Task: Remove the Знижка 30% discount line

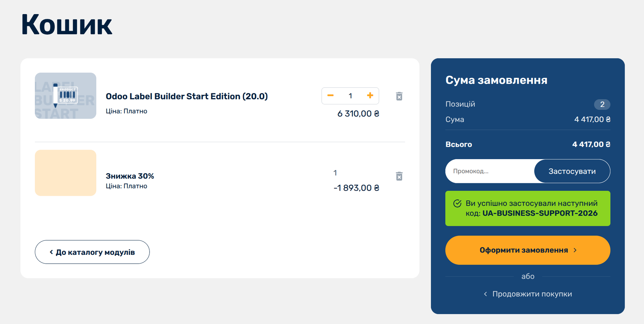Action: 399,176
